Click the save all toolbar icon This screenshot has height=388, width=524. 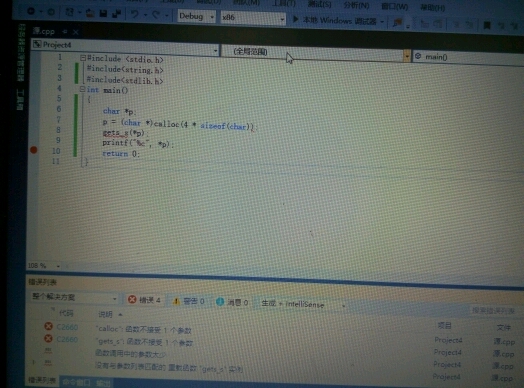click(x=117, y=14)
